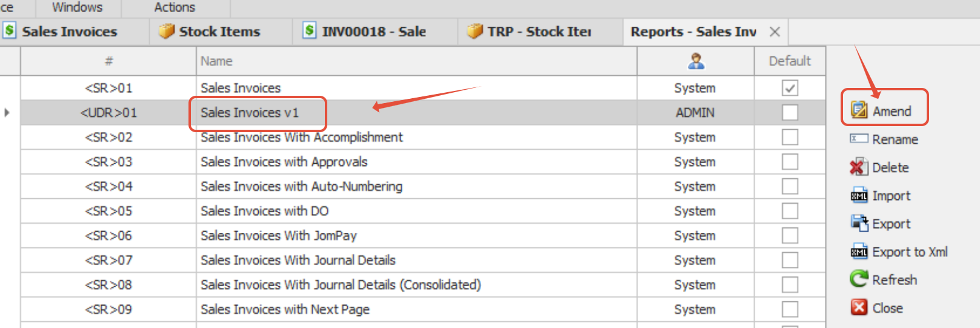Click System cell in <SR>03 row
The width and height of the screenshot is (980, 328).
695,162
